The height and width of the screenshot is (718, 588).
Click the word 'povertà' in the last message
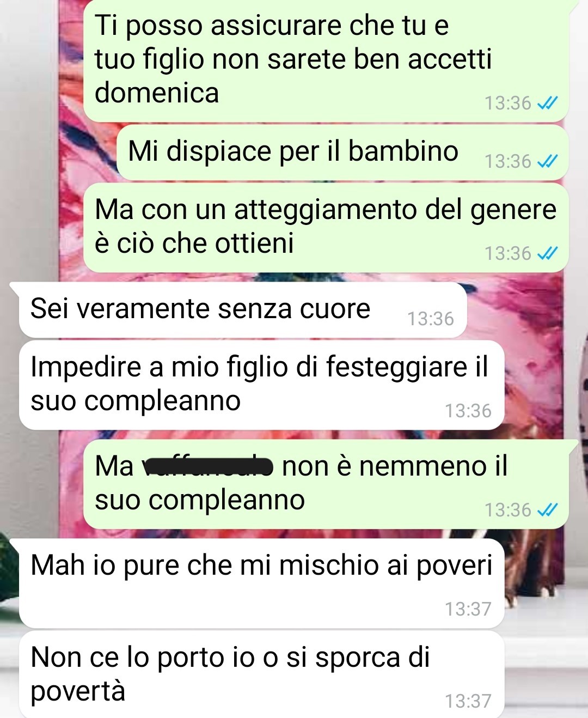(78, 691)
